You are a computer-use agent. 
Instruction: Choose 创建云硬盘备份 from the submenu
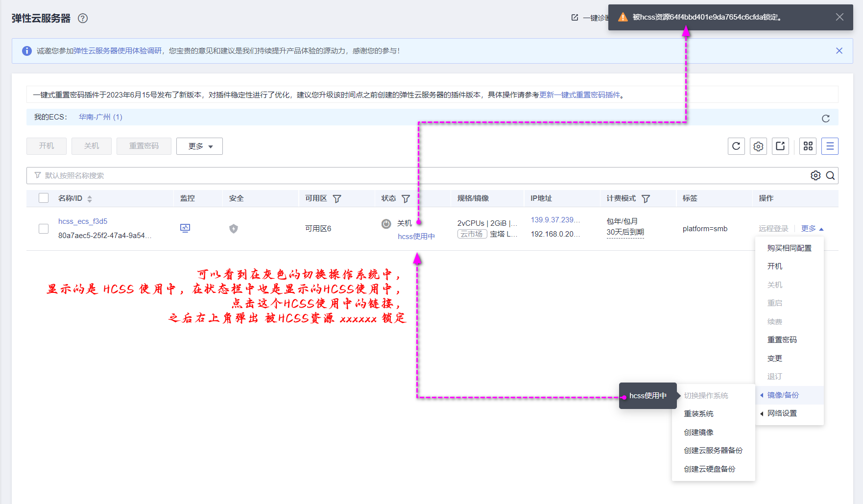[x=714, y=469]
